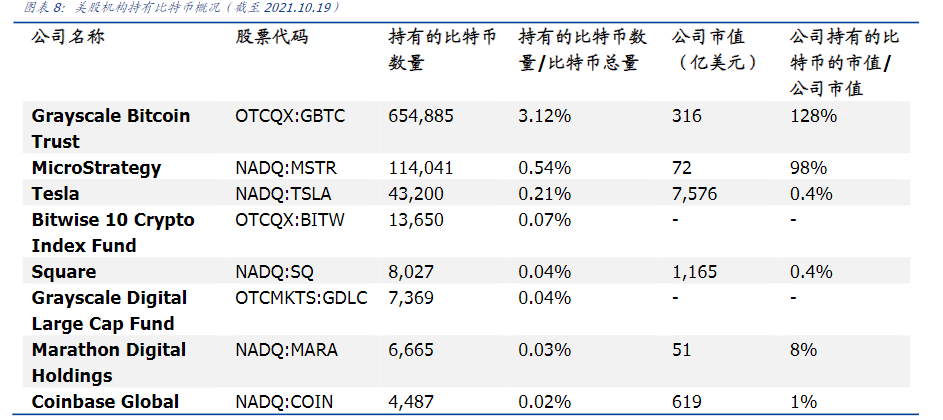Click the 0.54% cell
This screenshot has height=420, width=943.
tap(544, 168)
